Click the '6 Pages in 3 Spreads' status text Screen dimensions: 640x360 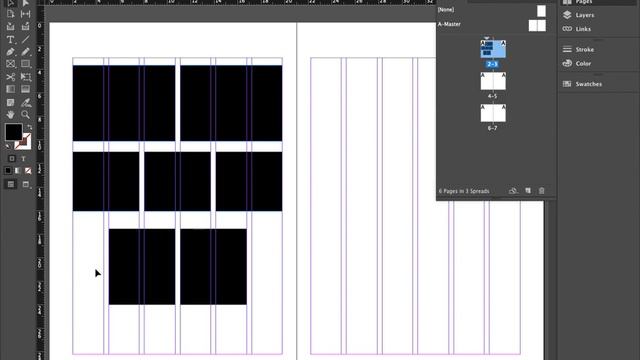click(x=464, y=191)
